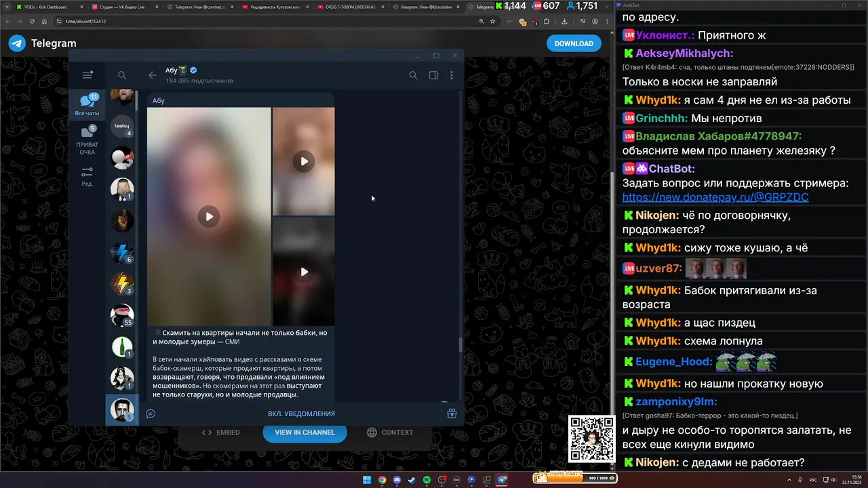Click ВКЛ. УВЕДОМЛЕНИЯ to enable notifications
Viewport: 868px width, 488px height.
(301, 413)
